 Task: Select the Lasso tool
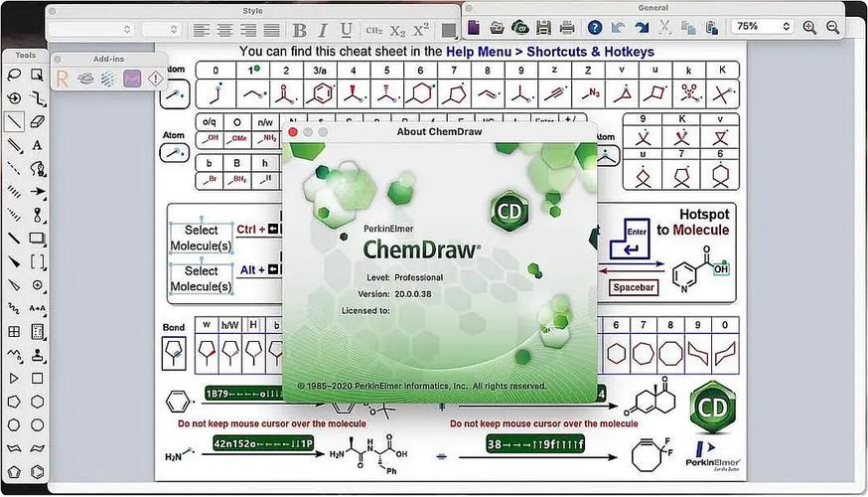[14, 75]
